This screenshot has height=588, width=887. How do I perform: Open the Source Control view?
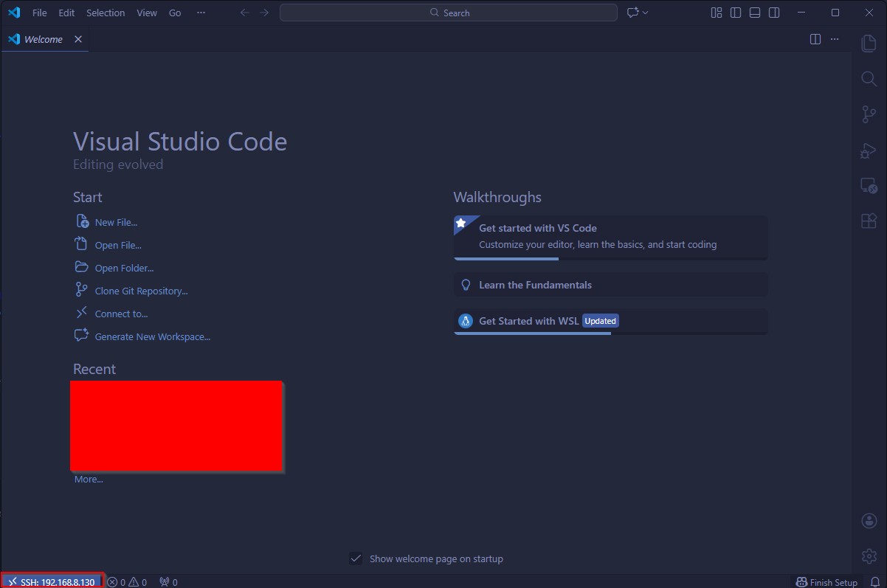(x=868, y=114)
